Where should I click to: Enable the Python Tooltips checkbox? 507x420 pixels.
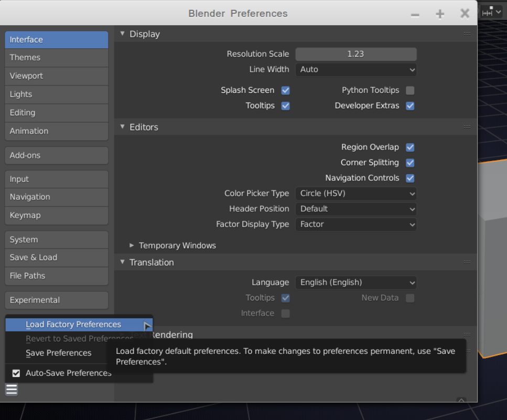410,90
